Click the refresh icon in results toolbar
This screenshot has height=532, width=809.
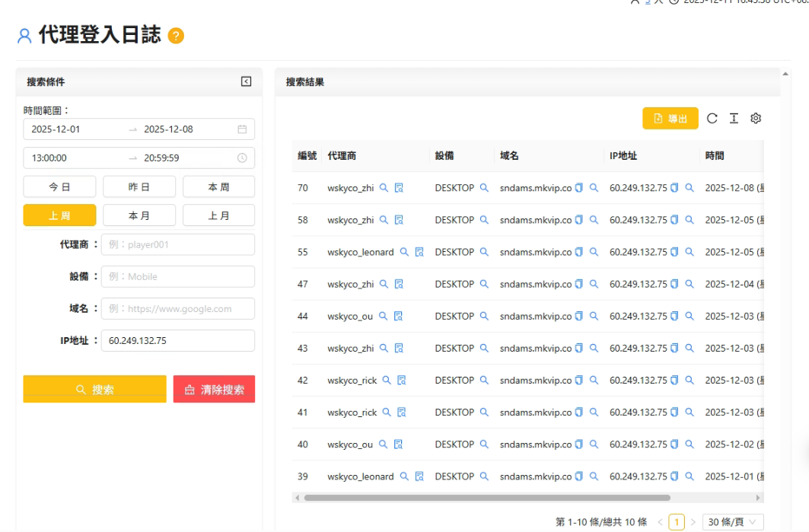pos(712,118)
